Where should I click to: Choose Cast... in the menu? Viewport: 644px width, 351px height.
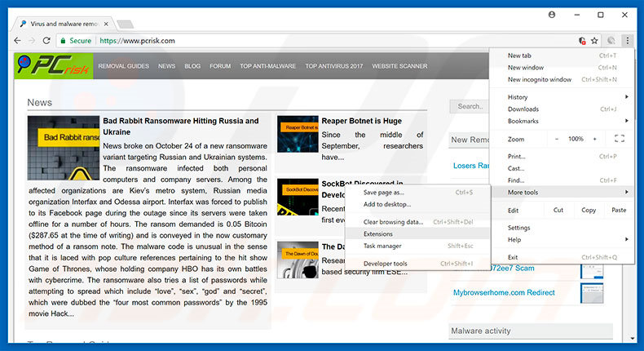click(562, 168)
